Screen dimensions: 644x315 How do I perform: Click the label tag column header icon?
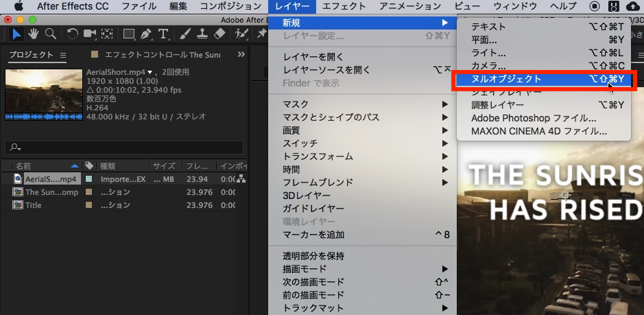coord(88,165)
